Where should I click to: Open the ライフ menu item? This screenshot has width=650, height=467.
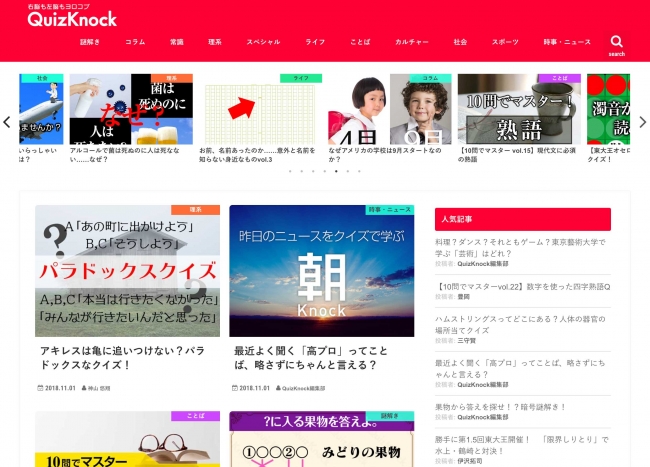point(315,42)
